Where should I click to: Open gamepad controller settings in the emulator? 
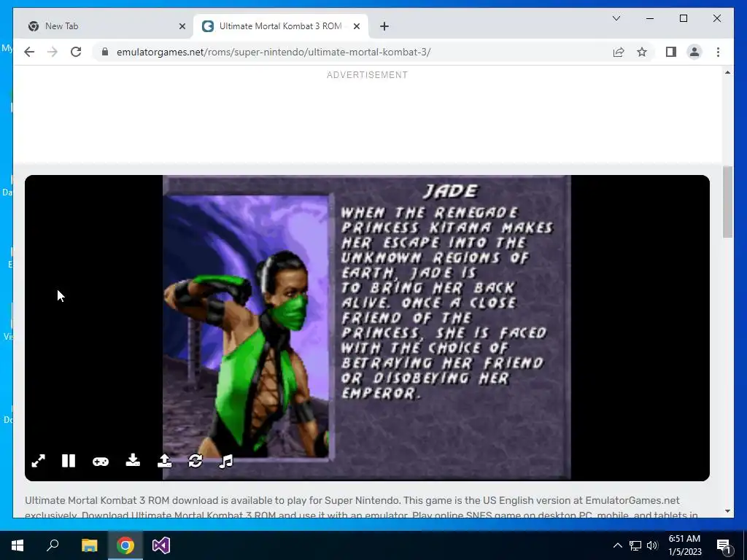click(101, 462)
